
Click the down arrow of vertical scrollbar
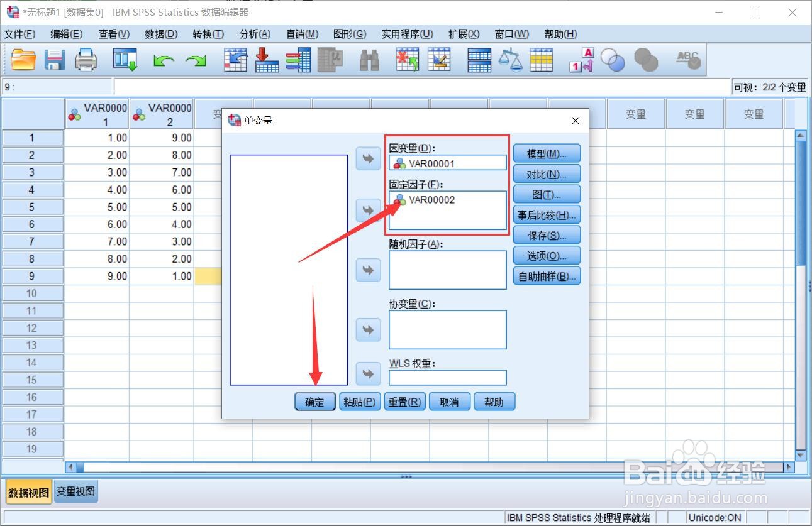pyautogui.click(x=801, y=455)
